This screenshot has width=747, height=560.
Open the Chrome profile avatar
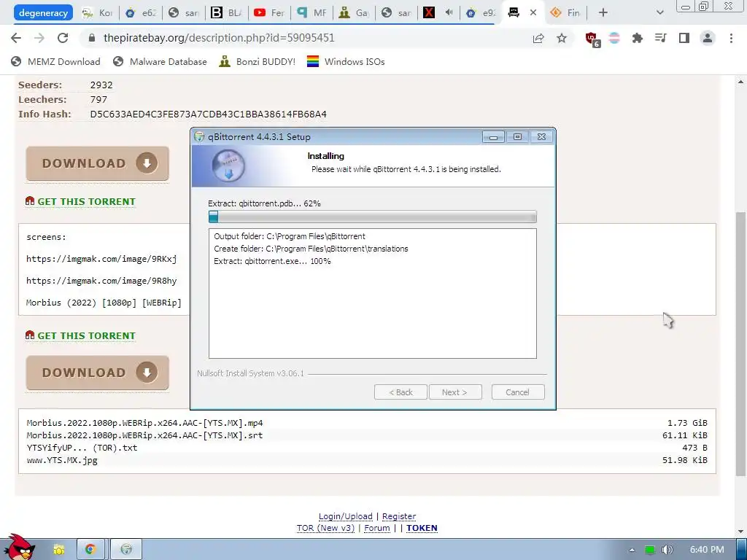pos(708,38)
